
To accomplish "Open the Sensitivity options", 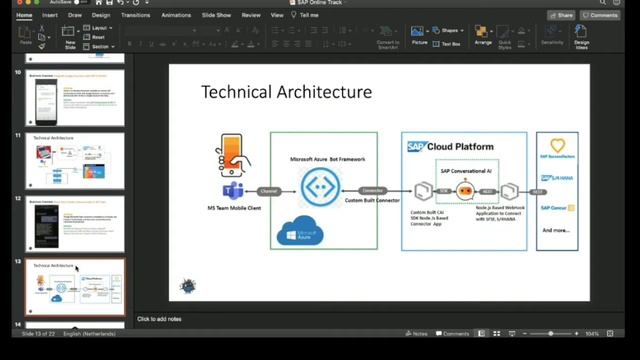I will [x=552, y=36].
